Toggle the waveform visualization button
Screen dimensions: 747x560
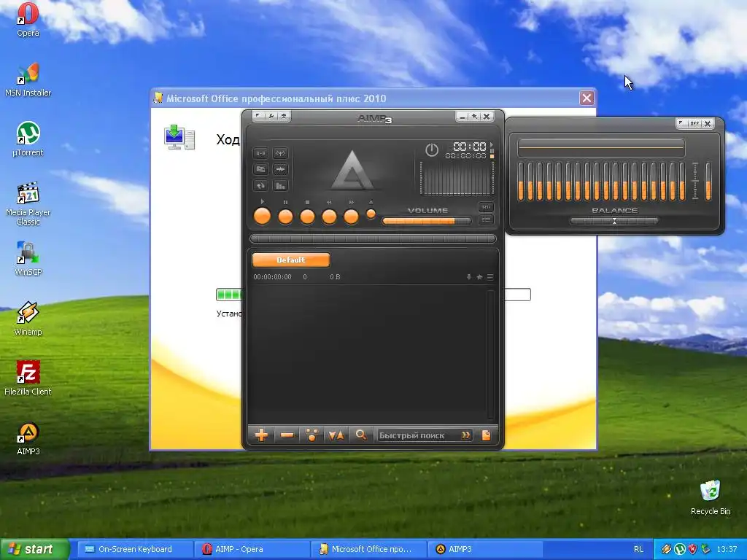pos(281,169)
